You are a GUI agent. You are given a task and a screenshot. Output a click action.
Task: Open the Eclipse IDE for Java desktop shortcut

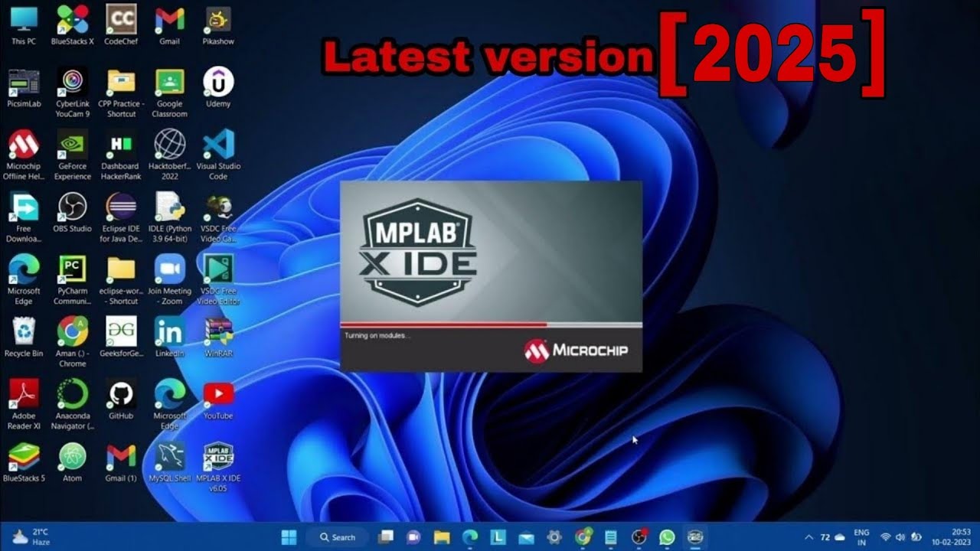tap(121, 218)
